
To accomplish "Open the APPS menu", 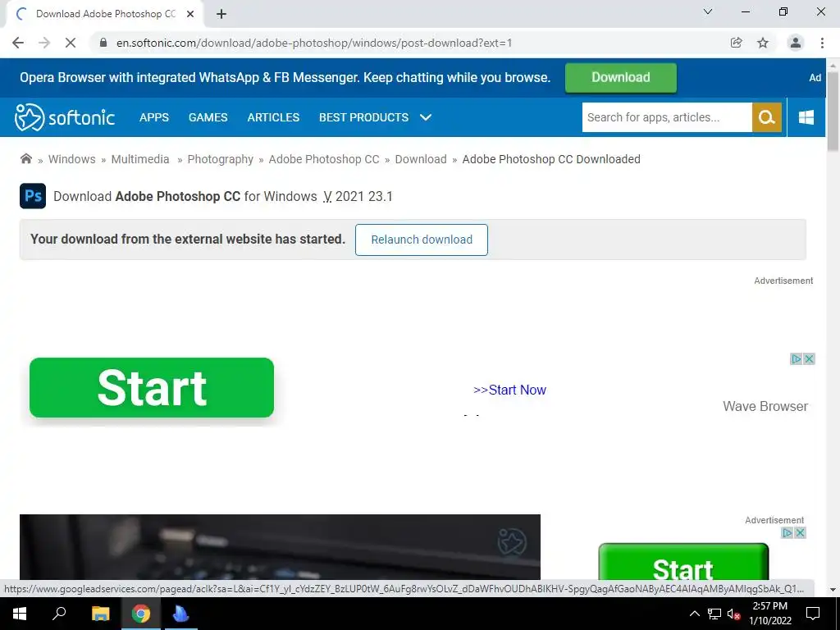I will coord(153,117).
